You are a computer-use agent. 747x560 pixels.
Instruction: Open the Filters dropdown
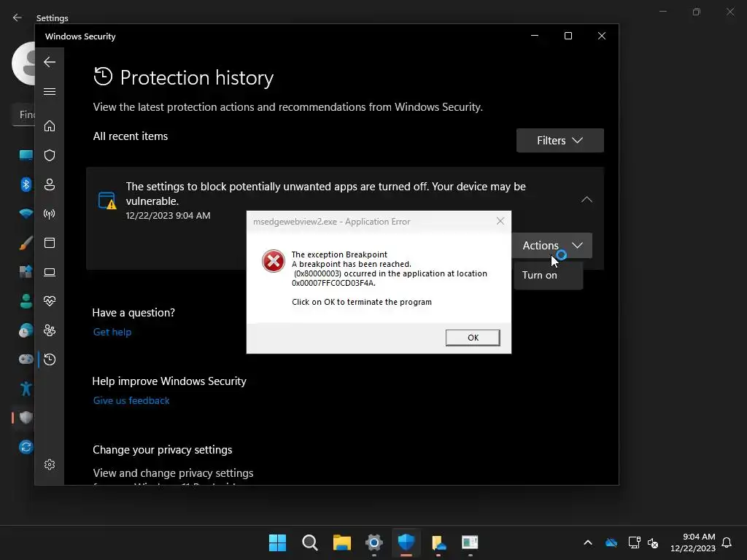560,141
